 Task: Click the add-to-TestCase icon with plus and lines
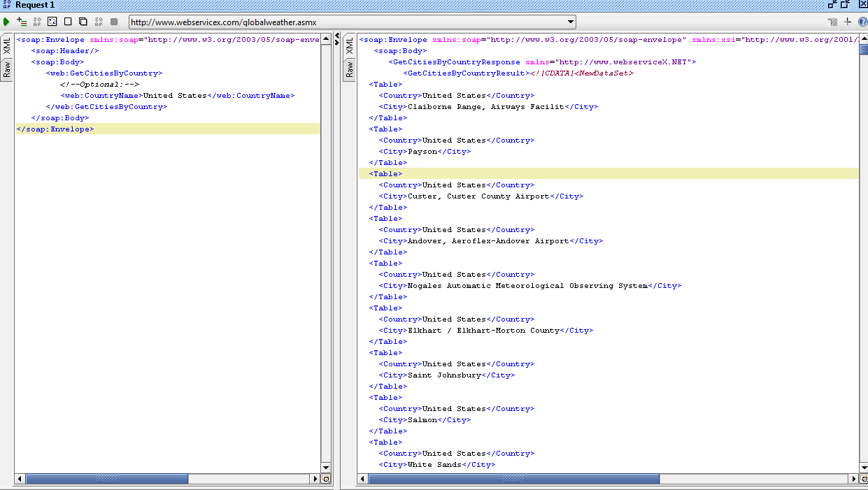point(22,22)
